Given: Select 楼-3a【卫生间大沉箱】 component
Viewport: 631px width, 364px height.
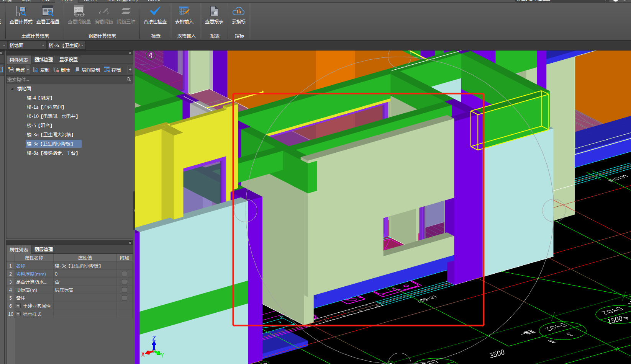Looking at the screenshot, I should (x=50, y=135).
